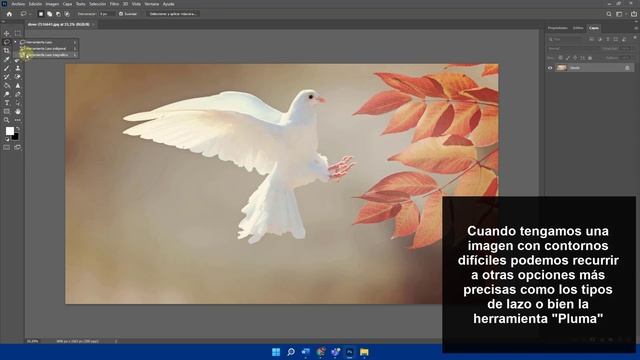The width and height of the screenshot is (640, 360).
Task: Toggle Add to selection mode
Action: click(x=49, y=14)
